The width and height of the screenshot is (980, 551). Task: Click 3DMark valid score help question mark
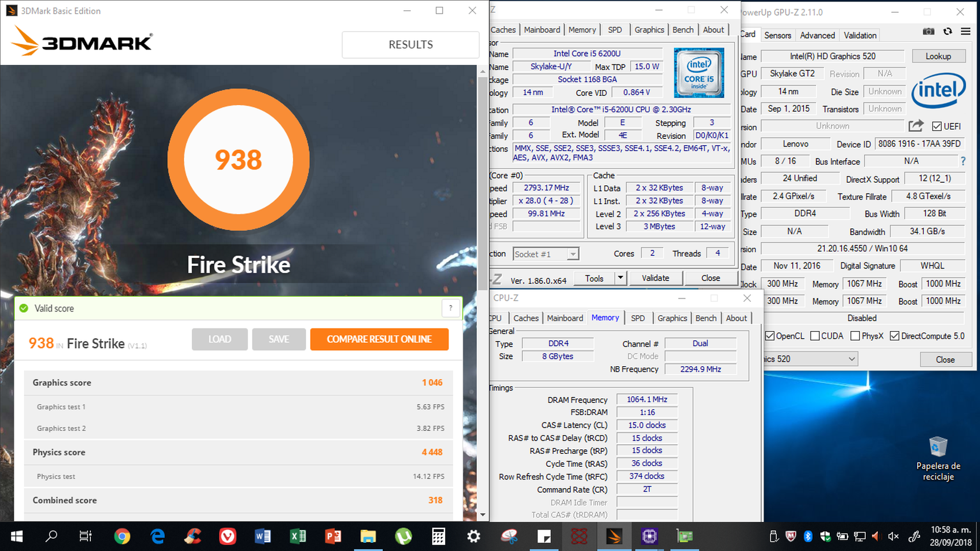pyautogui.click(x=450, y=308)
